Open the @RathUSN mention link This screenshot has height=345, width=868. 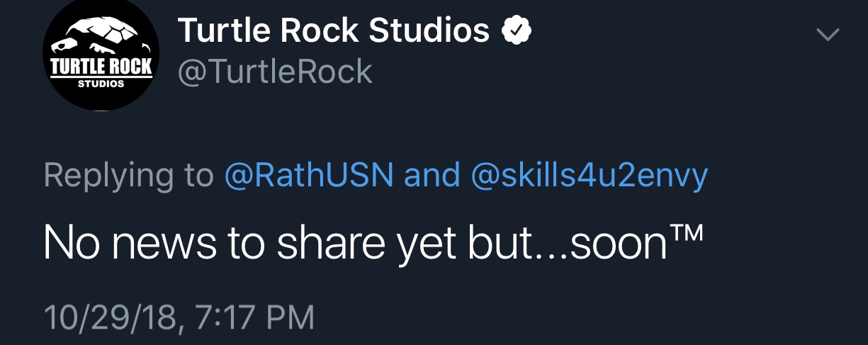point(309,176)
